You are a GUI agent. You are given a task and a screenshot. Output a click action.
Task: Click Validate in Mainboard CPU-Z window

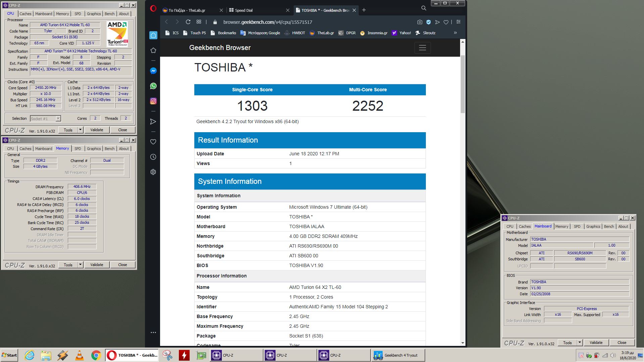(x=596, y=343)
